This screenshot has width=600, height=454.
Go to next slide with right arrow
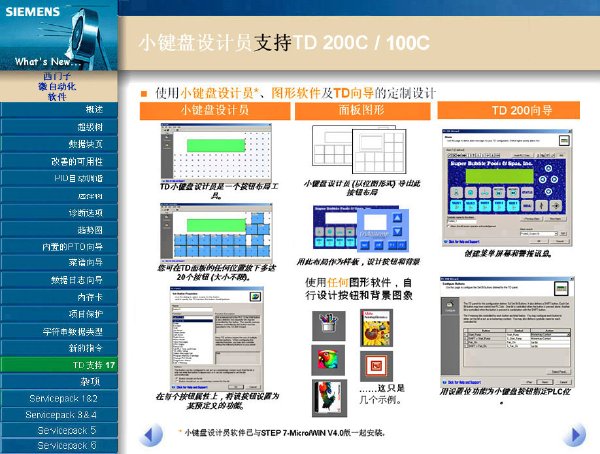coord(574,434)
